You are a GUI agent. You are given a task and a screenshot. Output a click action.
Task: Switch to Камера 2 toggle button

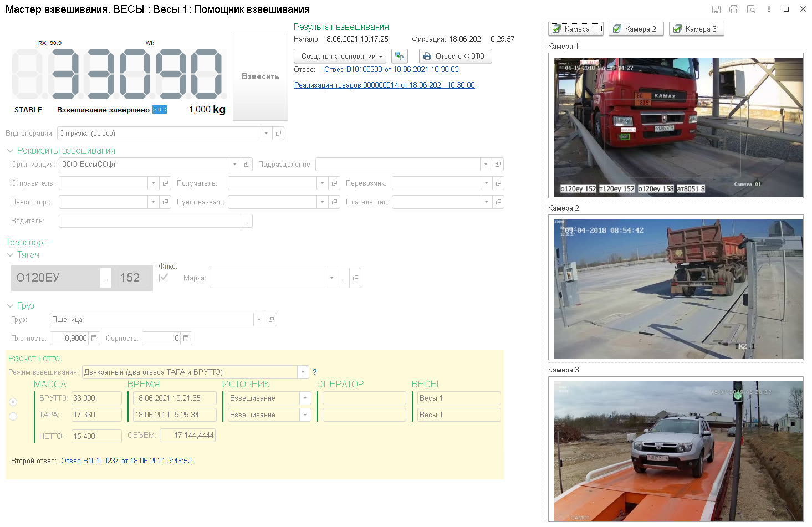coord(634,29)
